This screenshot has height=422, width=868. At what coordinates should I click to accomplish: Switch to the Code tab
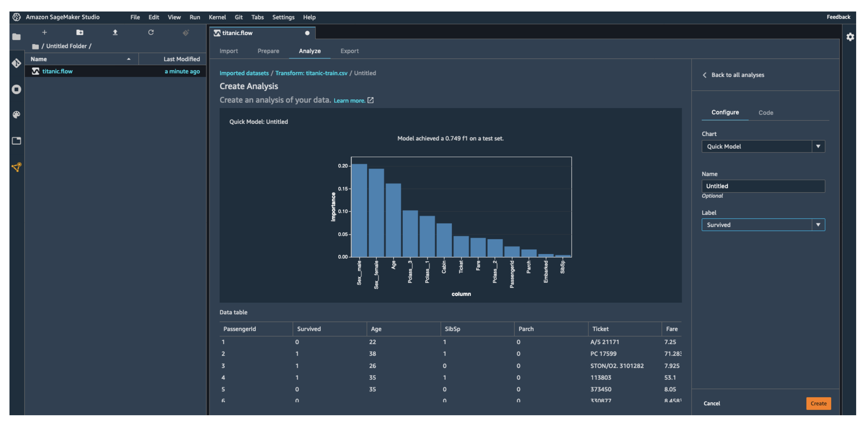(x=765, y=113)
